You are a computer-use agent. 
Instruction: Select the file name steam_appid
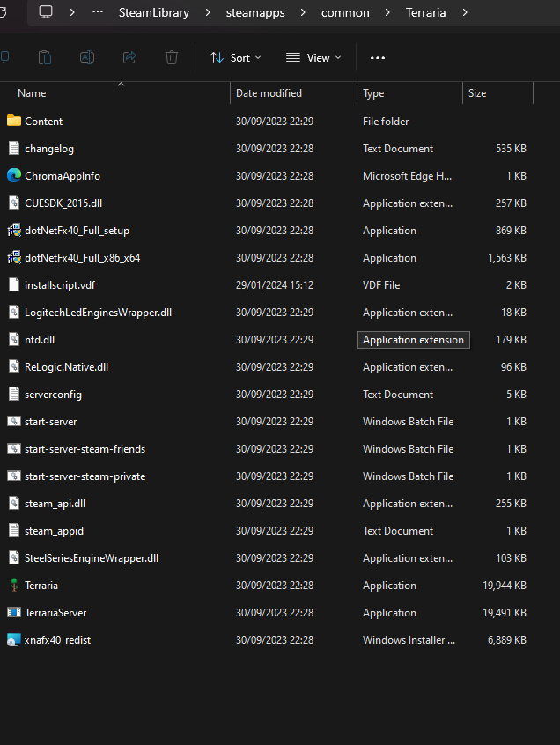click(54, 531)
